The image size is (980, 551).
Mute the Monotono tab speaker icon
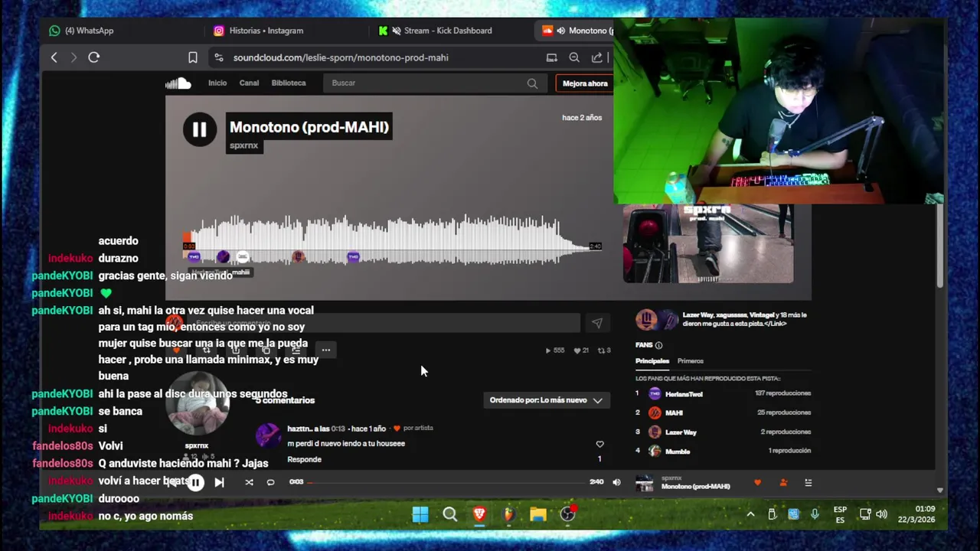560,31
